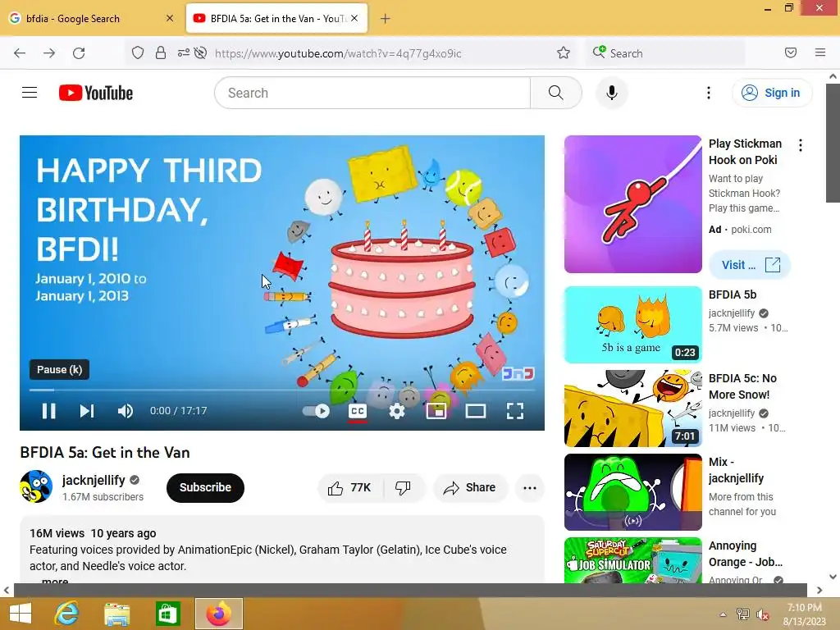Go forward with browser forward arrow
Image resolution: width=840 pixels, height=630 pixels.
pos(49,53)
